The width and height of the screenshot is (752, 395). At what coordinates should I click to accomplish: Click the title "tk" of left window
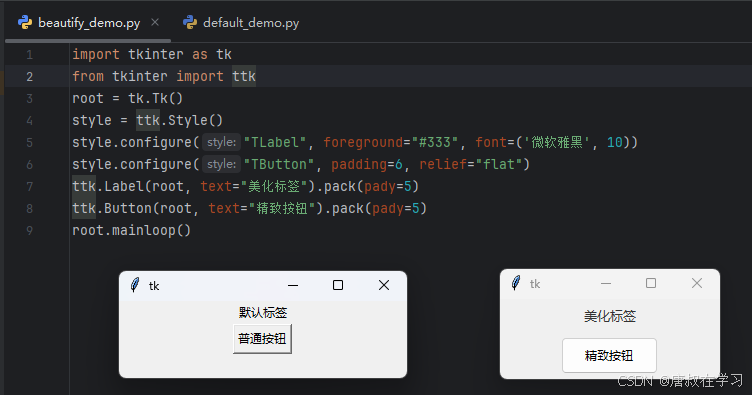(154, 286)
